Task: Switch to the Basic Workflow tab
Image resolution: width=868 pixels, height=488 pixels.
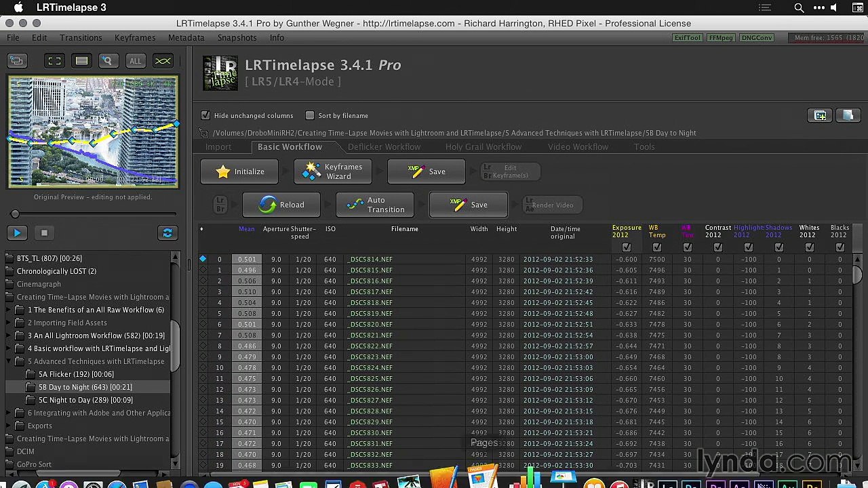Action: point(290,146)
